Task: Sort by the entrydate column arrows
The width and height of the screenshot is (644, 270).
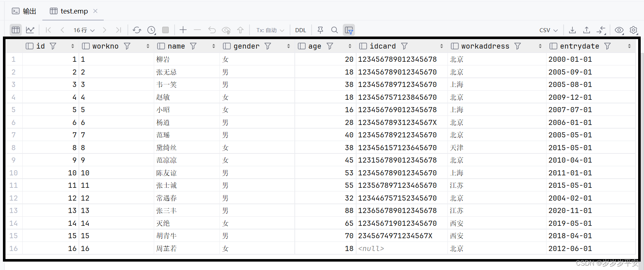Action: [629, 46]
